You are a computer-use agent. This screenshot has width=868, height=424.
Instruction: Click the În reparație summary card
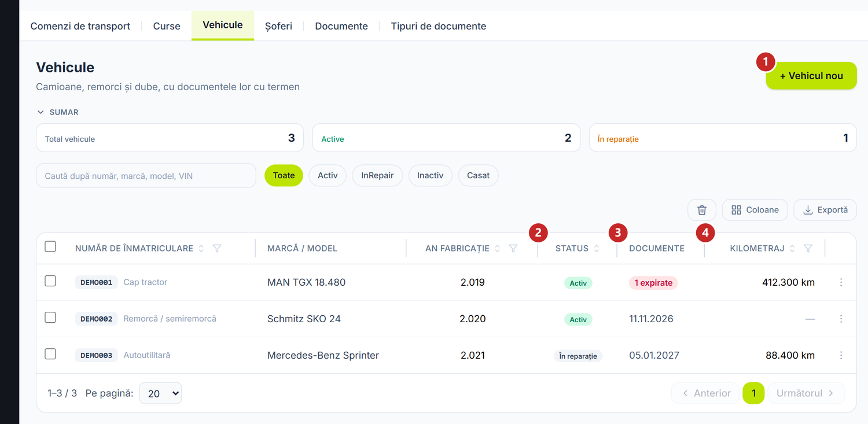(723, 138)
